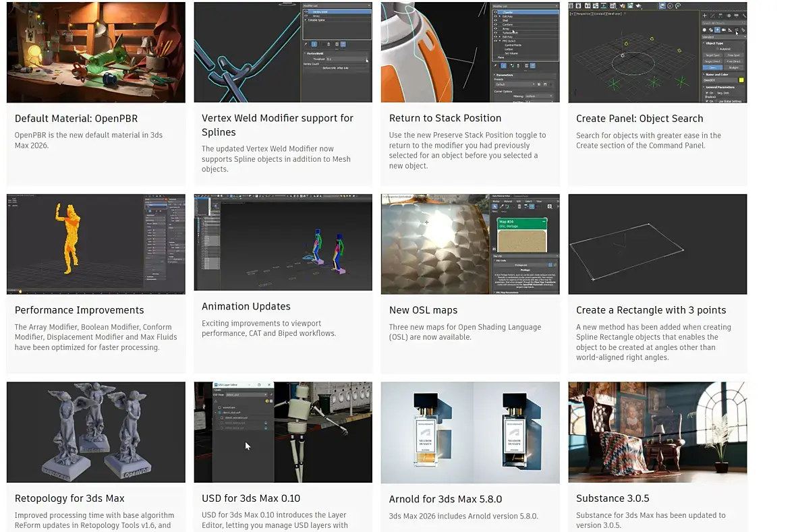Click text 'The Array Modifier, Boolean Modifier, Conform'
Screen dimensions: 796x532
(x=93, y=327)
